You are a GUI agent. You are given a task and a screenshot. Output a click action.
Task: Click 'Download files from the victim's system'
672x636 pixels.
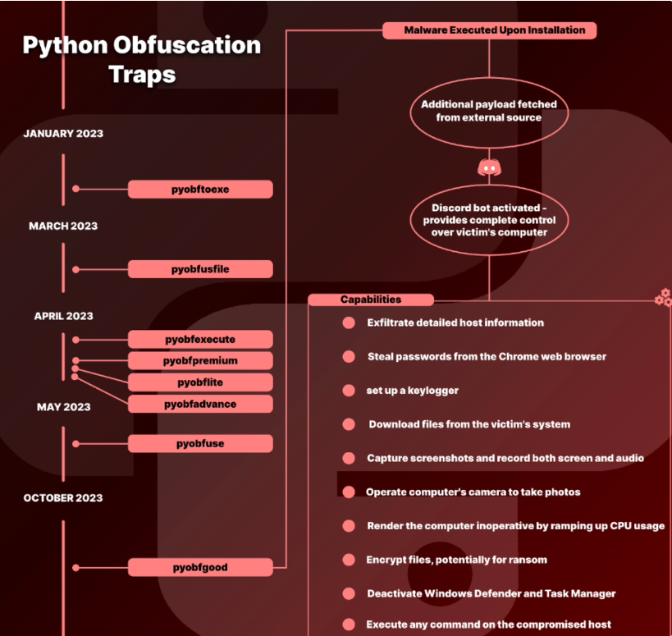[x=469, y=424]
